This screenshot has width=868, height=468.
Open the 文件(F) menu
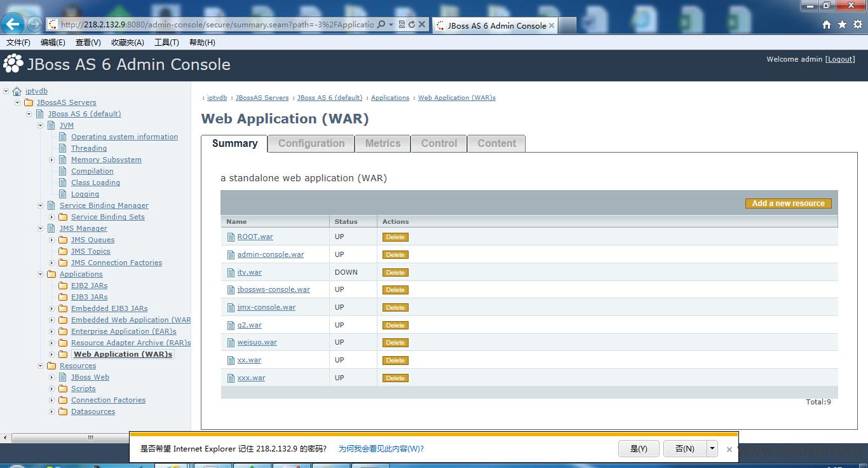(18, 43)
